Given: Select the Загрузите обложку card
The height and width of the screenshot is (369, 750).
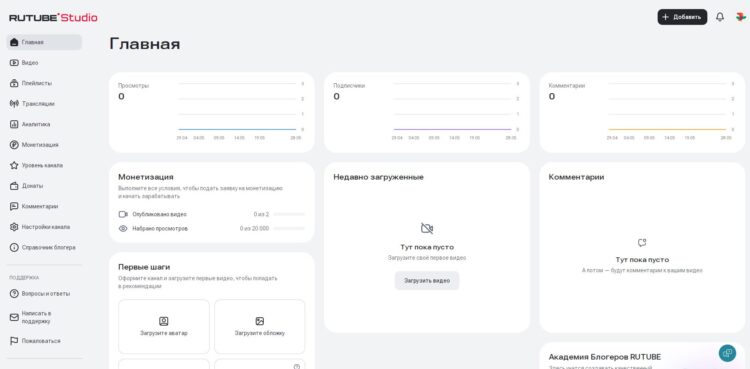Looking at the screenshot, I should tap(260, 326).
